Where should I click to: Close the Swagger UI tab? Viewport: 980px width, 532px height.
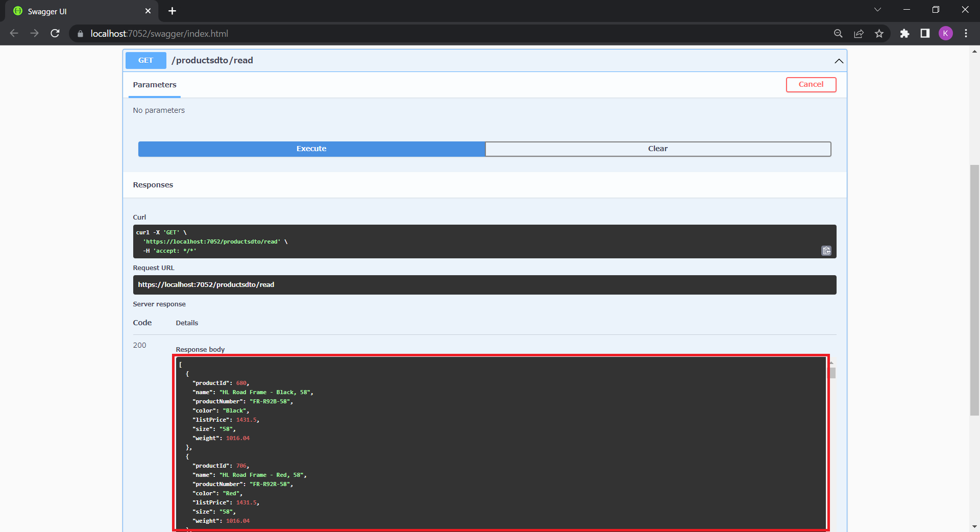point(148,11)
